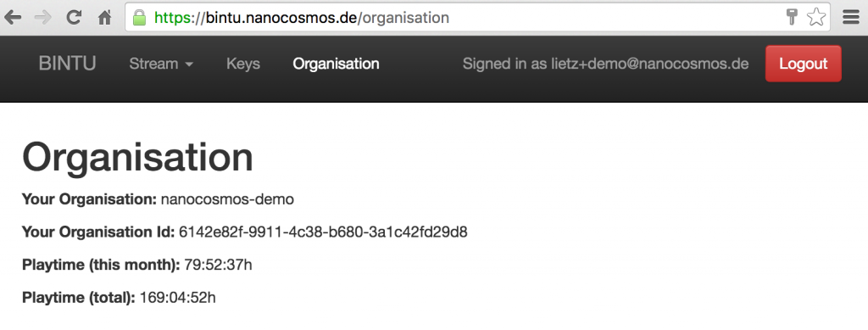
Task: Click the total playtime value 169:04:52h
Action: pos(178,298)
